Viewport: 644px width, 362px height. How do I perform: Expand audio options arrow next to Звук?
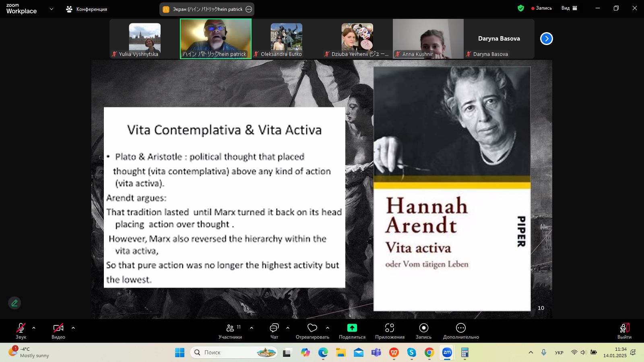point(34,328)
